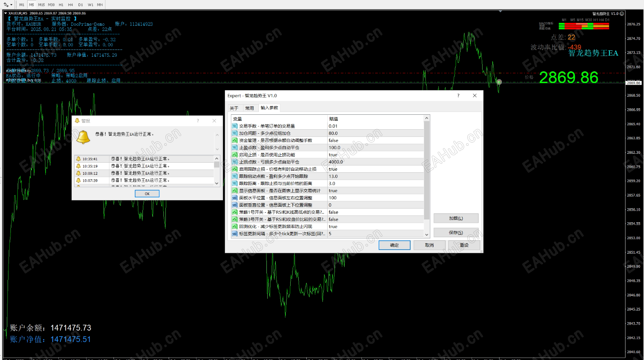Screen dimensions: 644x360
Task: Click the green icon beside 策略1号开关 row
Action: point(235,212)
